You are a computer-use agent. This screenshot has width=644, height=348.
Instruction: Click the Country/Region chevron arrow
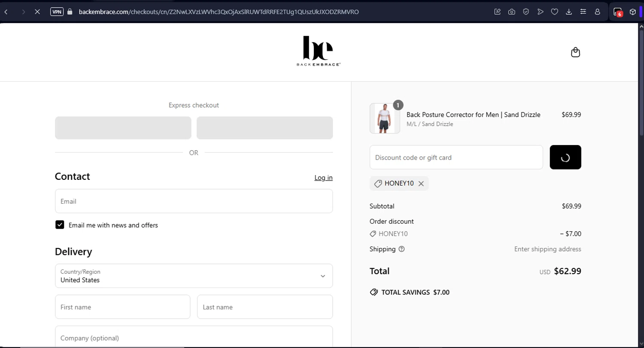323,276
